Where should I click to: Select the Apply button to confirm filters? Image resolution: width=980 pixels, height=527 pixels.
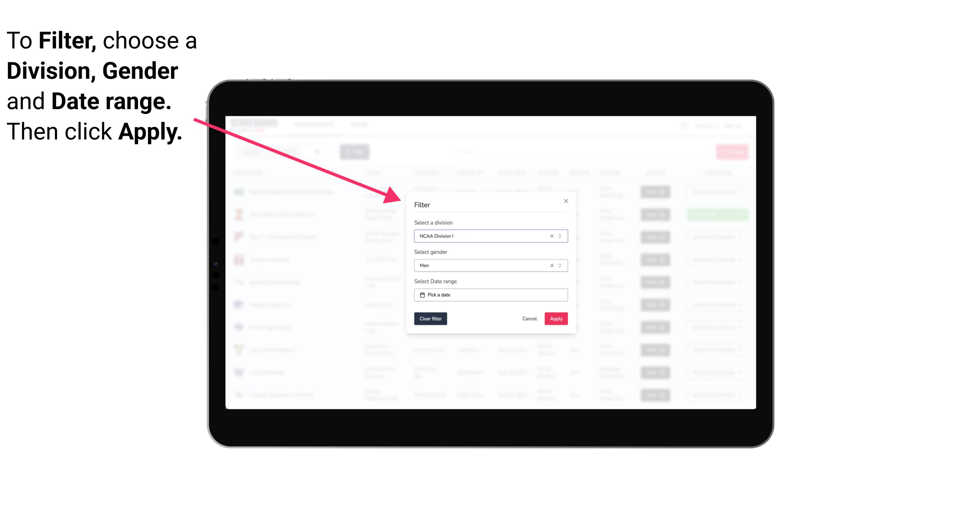click(x=556, y=319)
